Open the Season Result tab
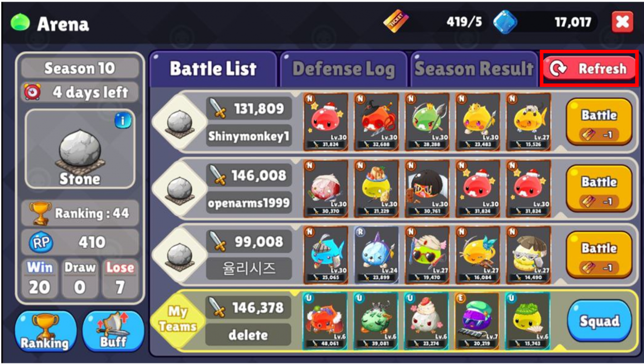 point(474,69)
